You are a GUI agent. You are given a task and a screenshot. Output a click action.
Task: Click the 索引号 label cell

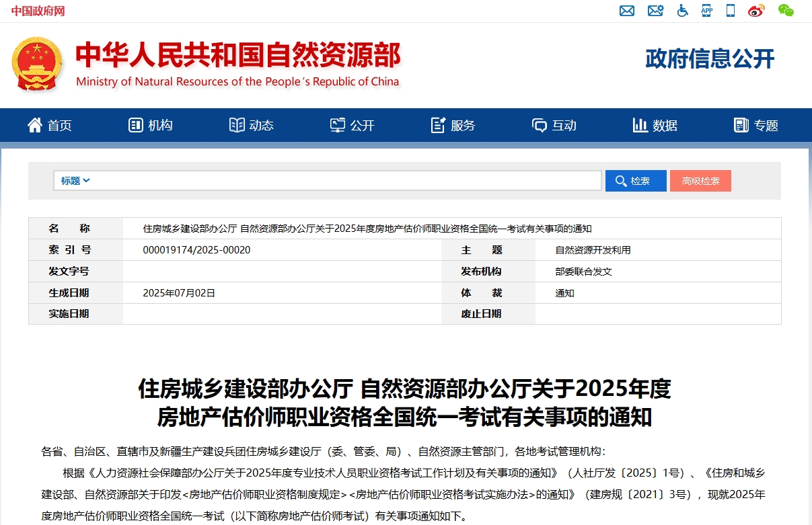tap(75, 250)
